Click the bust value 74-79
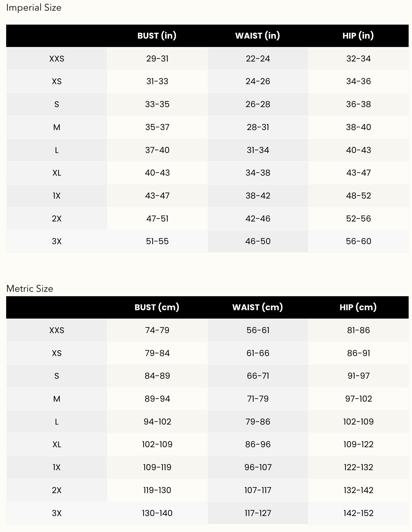The image size is (412, 532). point(157,330)
